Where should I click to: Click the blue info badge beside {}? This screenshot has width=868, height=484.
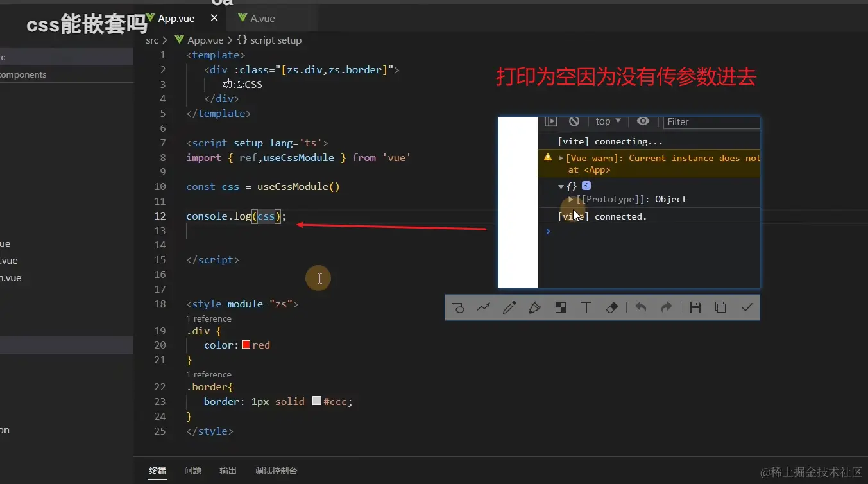click(586, 186)
